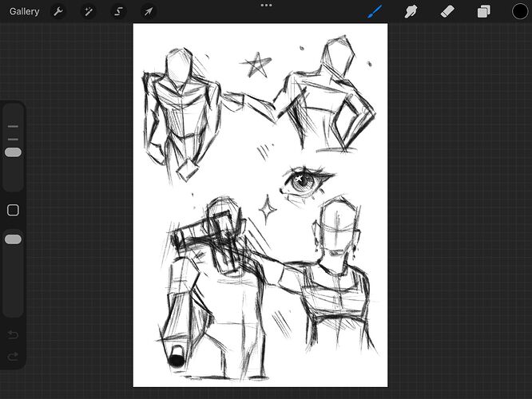
Task: Tap the sketch canvas artwork
Action: pyautogui.click(x=260, y=205)
